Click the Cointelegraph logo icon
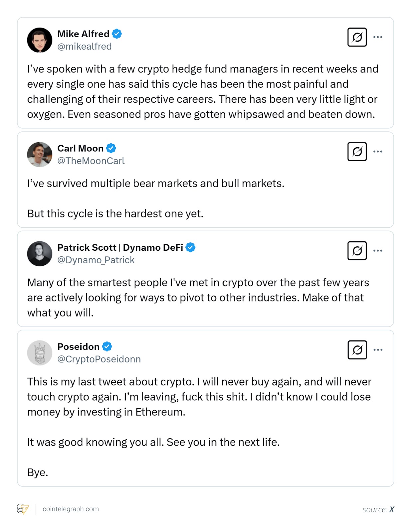The image size is (411, 532). tap(23, 509)
